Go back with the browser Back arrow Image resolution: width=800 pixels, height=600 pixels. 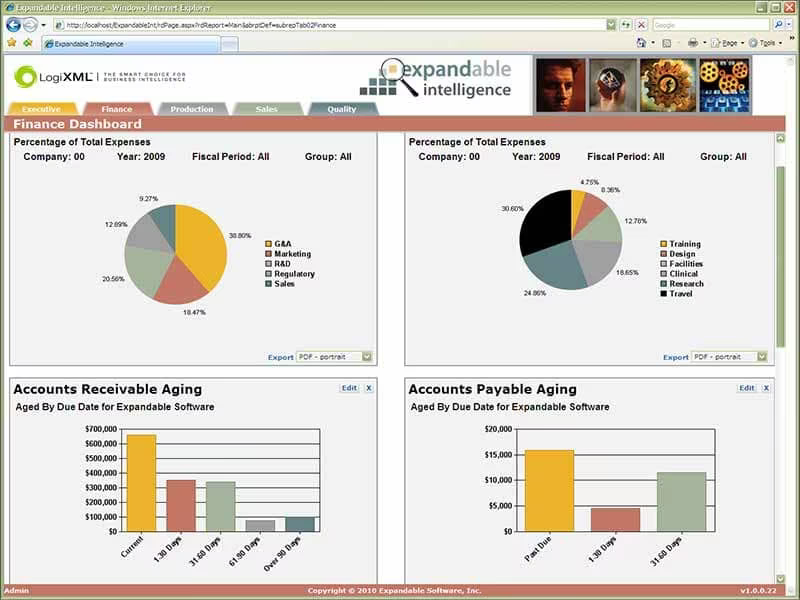tap(13, 24)
